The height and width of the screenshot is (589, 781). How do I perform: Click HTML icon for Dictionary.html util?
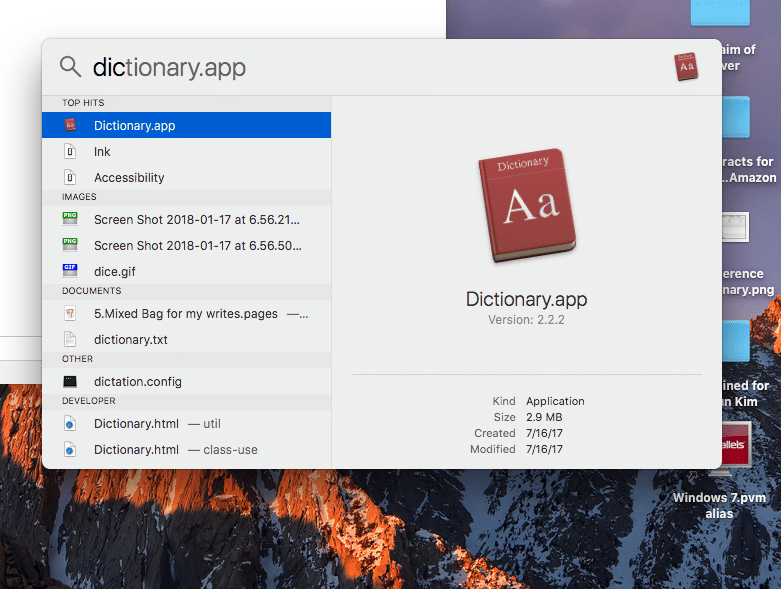pos(70,424)
